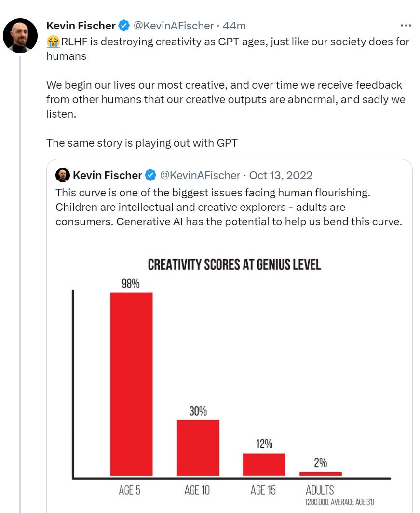Click the red 30% Age 10 bar
Screen dimensions: 420x513
coord(198,448)
